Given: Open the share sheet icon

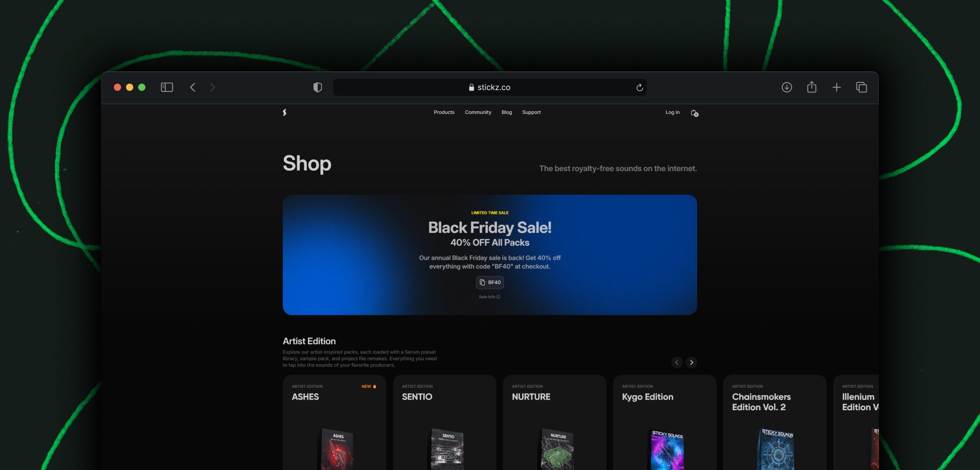Looking at the screenshot, I should tap(812, 87).
